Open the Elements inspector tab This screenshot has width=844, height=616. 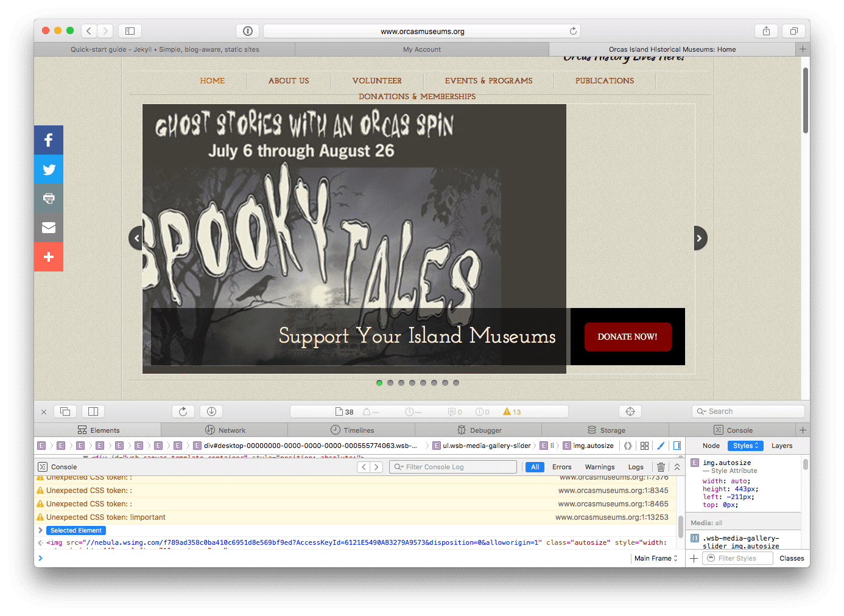point(98,430)
